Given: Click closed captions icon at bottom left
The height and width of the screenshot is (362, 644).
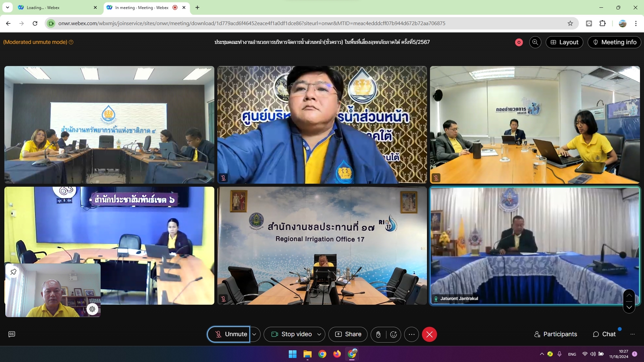Looking at the screenshot, I should click(12, 334).
